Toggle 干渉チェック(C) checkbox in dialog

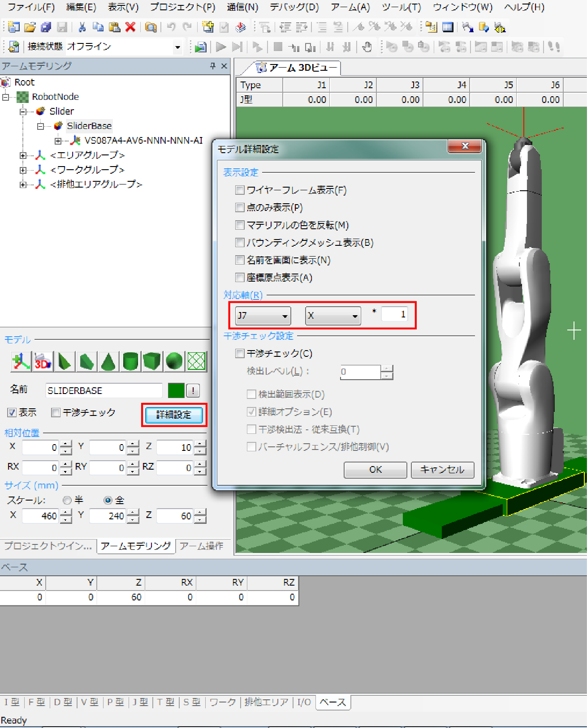click(x=240, y=354)
